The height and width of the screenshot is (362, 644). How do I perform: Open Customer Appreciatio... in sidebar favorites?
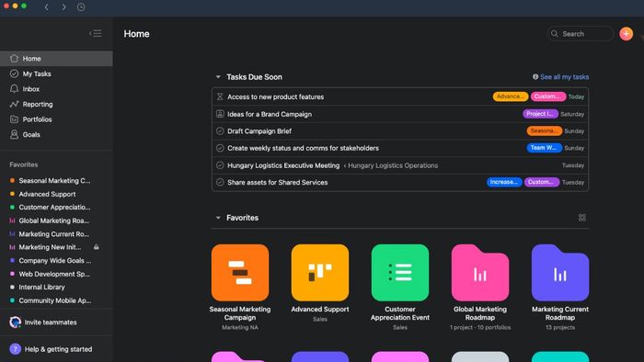coord(54,207)
